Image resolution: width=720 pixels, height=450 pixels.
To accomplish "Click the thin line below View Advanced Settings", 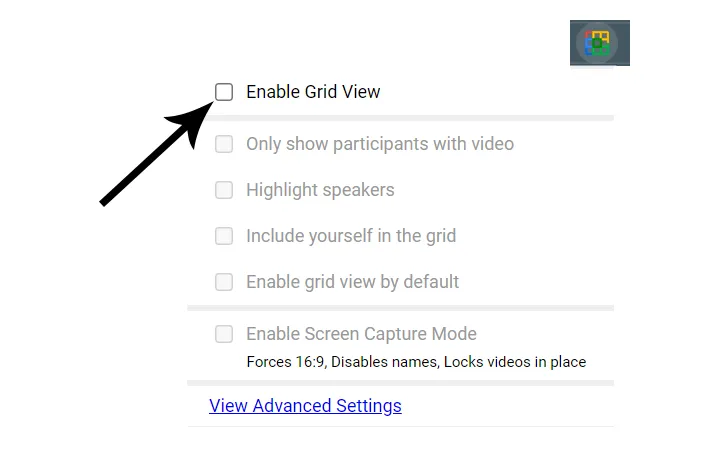I will [x=400, y=427].
